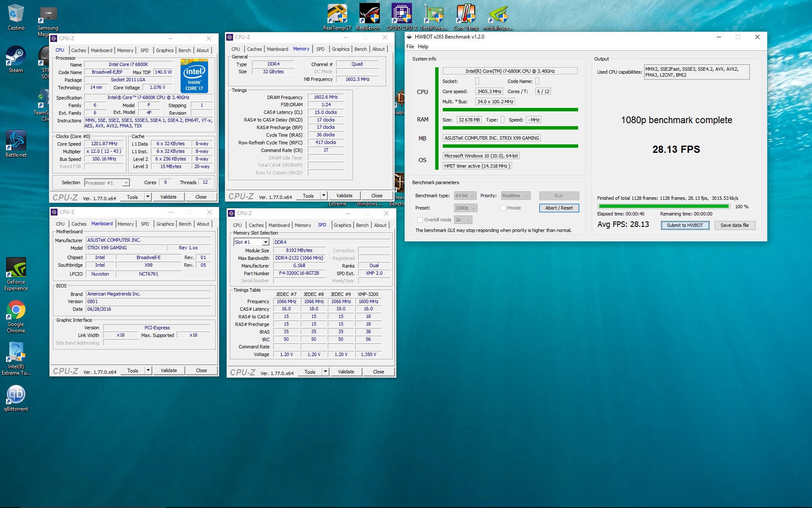
Task: Open the TechPowerUp desktop icon
Action: (x=433, y=17)
